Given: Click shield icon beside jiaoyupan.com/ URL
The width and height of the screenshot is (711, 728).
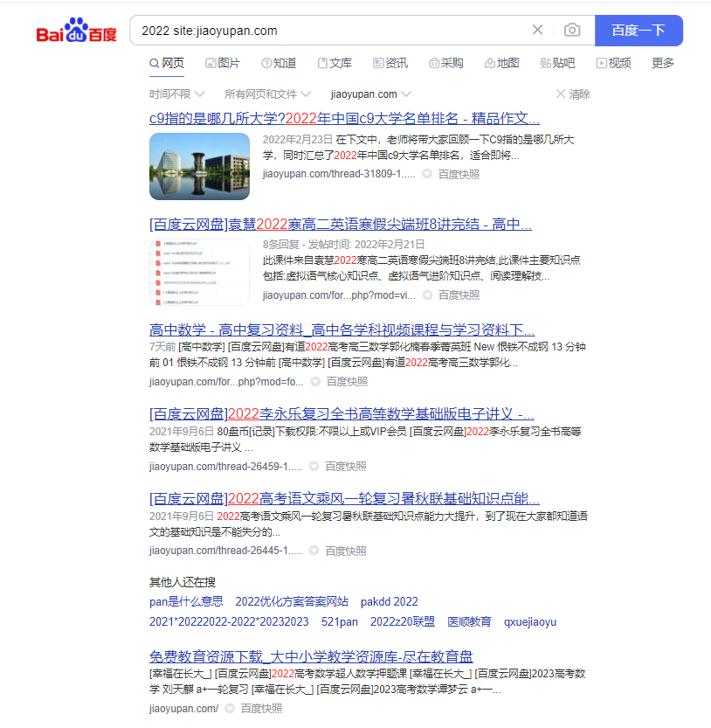Looking at the screenshot, I should click(x=230, y=709).
